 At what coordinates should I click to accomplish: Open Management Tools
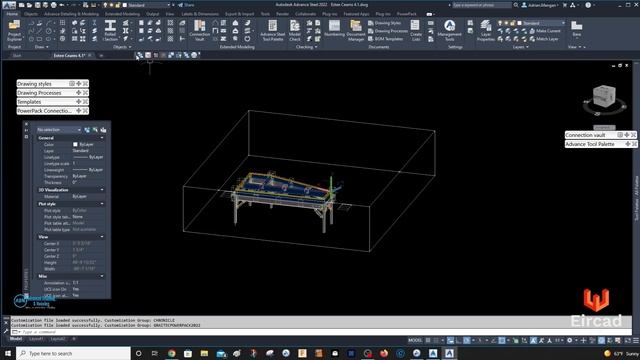[x=449, y=31]
